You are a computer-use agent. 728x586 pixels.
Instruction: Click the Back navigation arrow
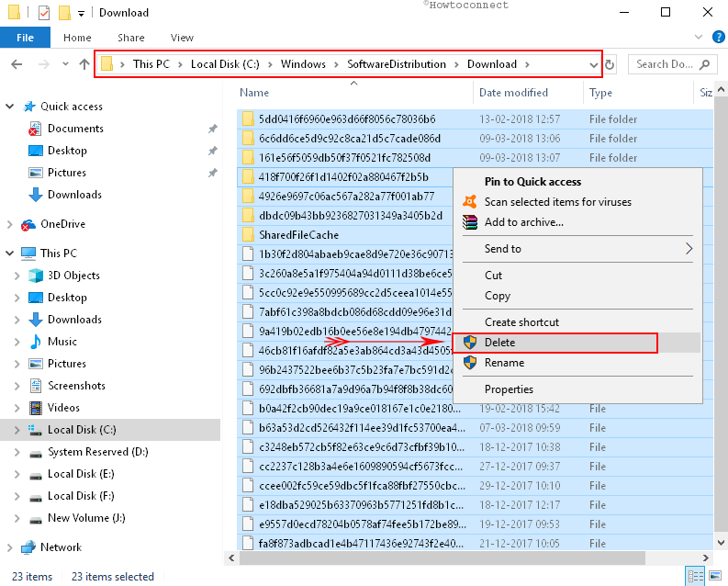(17, 64)
